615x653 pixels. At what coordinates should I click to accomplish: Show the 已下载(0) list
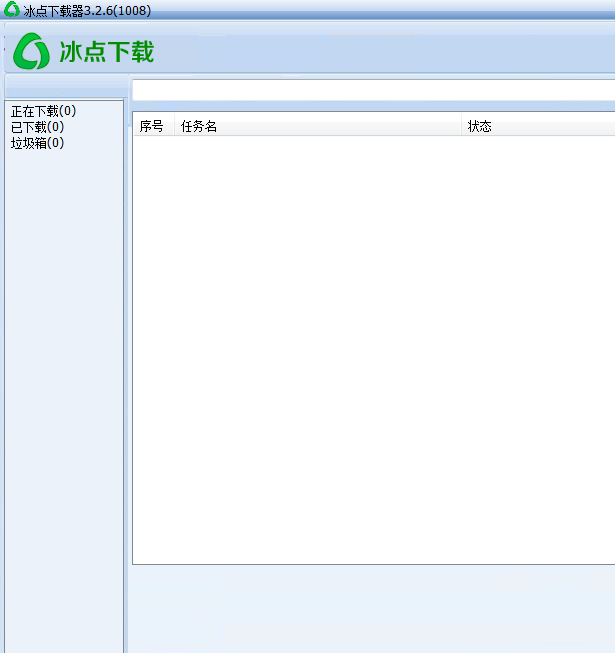pos(37,127)
